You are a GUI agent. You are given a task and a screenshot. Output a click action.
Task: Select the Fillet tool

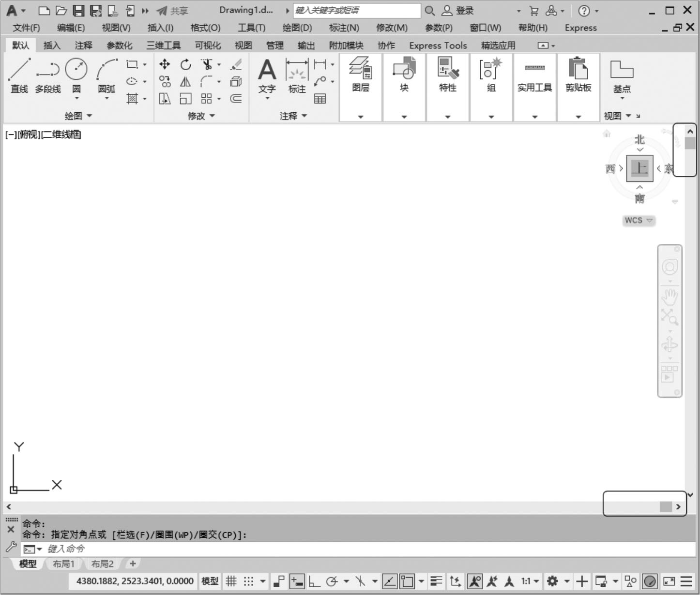pyautogui.click(x=207, y=81)
